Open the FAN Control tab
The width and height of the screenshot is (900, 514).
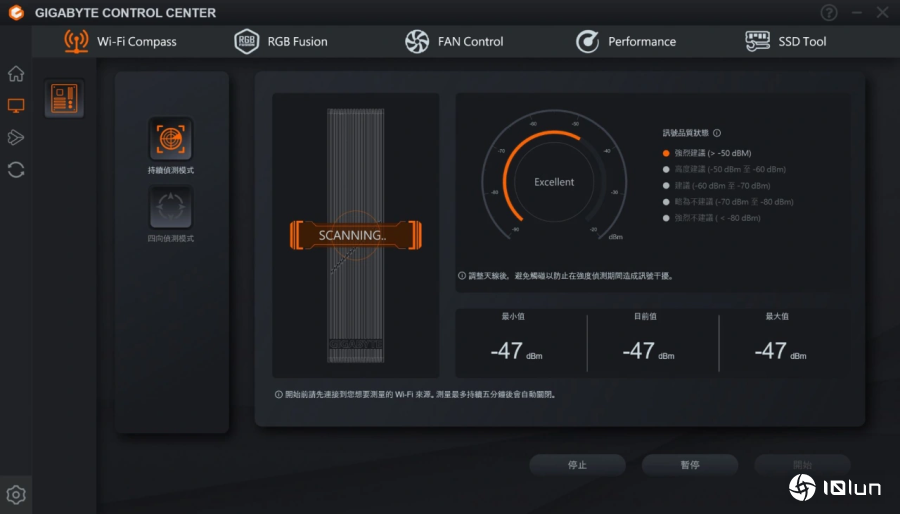[453, 41]
